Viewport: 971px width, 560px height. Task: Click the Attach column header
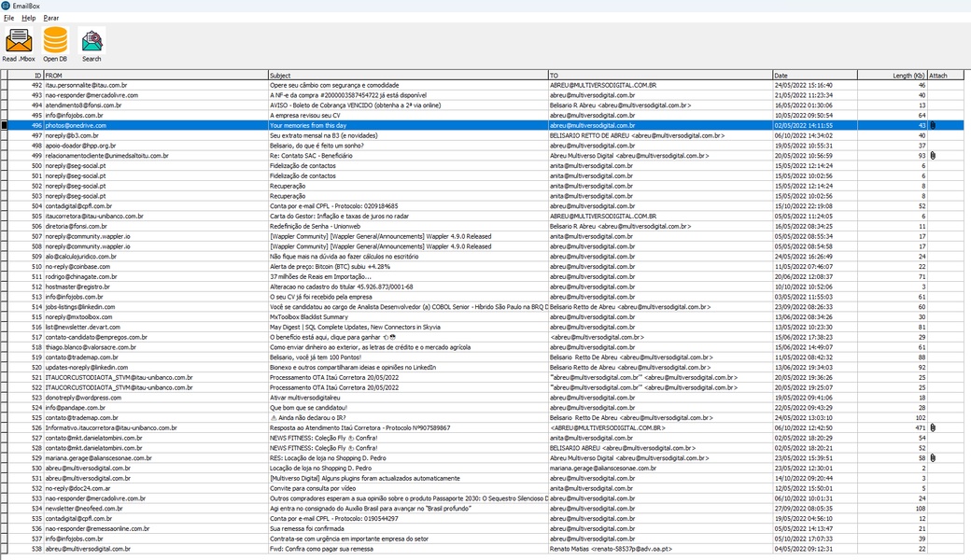[x=946, y=76]
